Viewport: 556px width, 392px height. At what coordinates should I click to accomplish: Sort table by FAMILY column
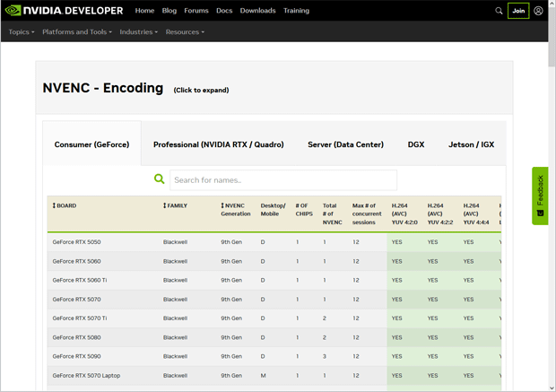[x=175, y=205]
